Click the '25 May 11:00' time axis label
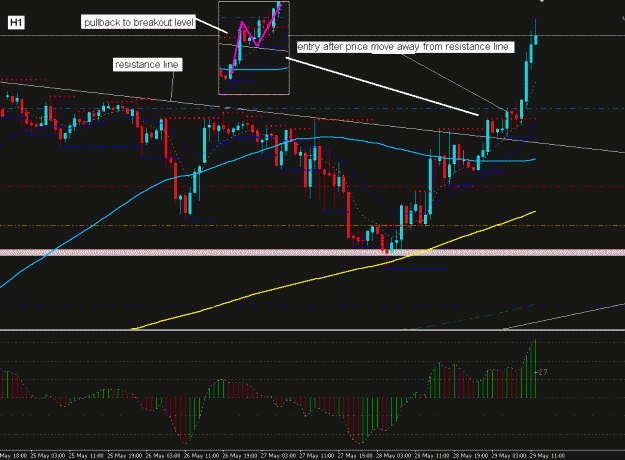This screenshot has height=460, width=625. (x=86, y=456)
